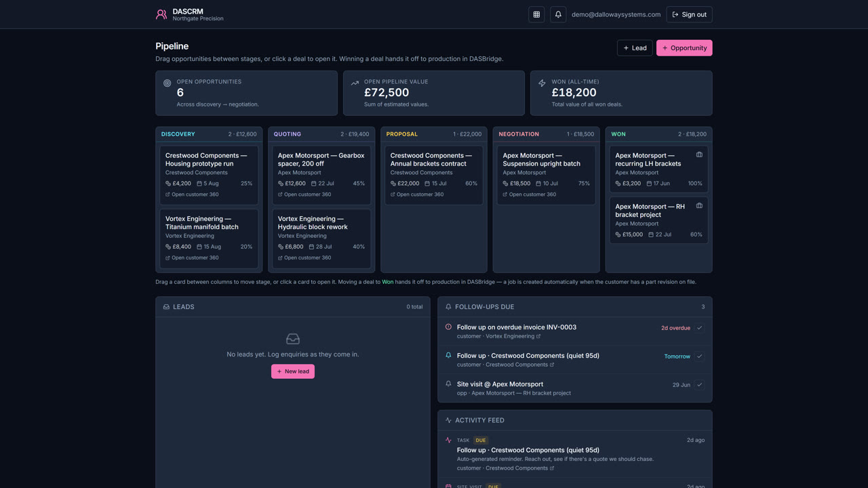The image size is (868, 488).
Task: Click value tag icon beside £4,200
Action: coord(168,184)
